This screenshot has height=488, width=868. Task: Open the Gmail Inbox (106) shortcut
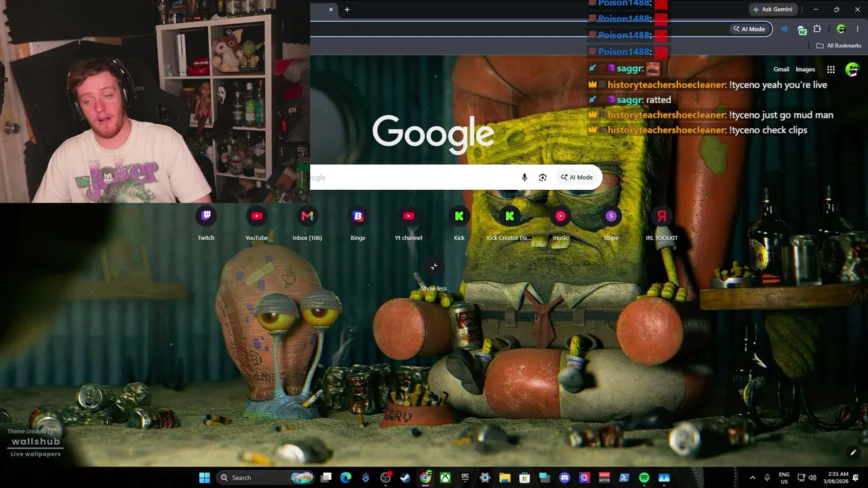coord(307,224)
